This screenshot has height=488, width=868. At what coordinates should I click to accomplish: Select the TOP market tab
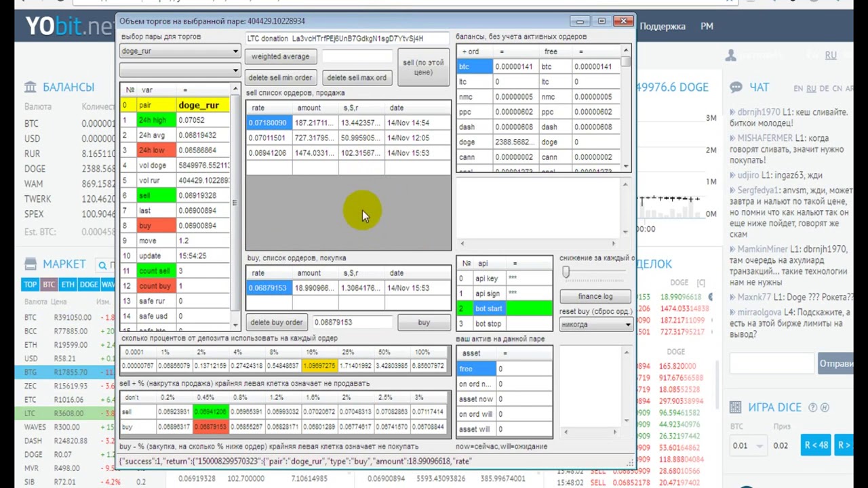[31, 285]
